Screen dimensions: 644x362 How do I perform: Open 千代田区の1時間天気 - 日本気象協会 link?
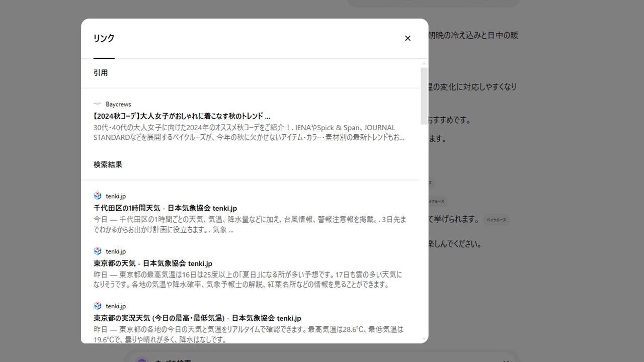click(x=165, y=208)
